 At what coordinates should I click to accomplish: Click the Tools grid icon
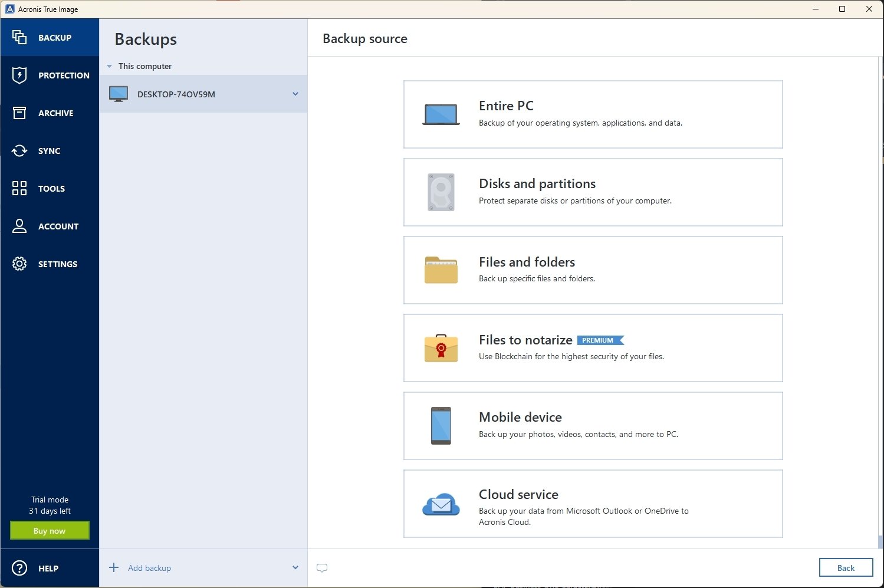[19, 188]
